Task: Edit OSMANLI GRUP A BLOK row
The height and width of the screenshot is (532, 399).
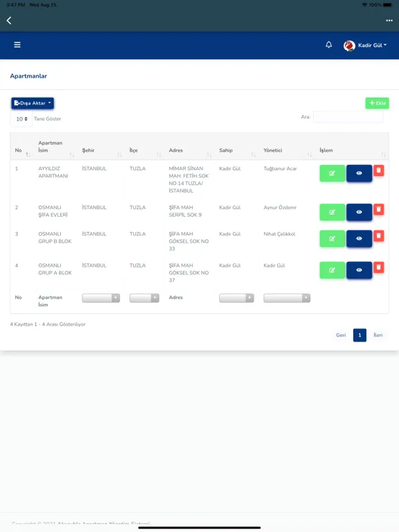Action: pyautogui.click(x=332, y=270)
